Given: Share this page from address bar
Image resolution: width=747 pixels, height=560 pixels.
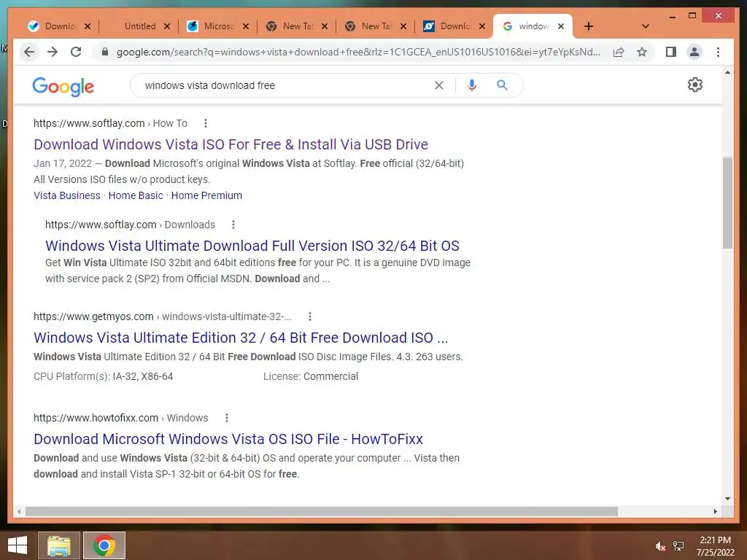Looking at the screenshot, I should click(619, 52).
